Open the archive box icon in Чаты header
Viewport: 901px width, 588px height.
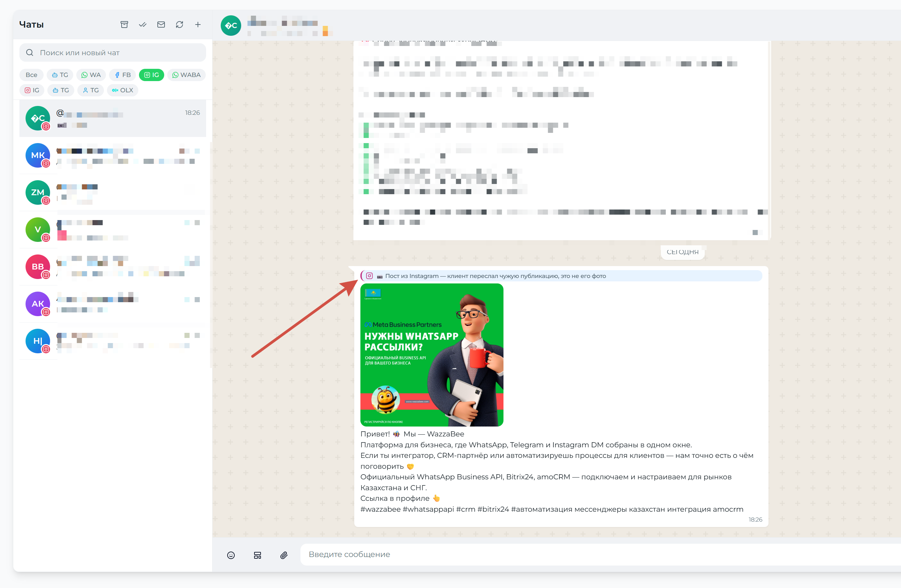pos(124,25)
